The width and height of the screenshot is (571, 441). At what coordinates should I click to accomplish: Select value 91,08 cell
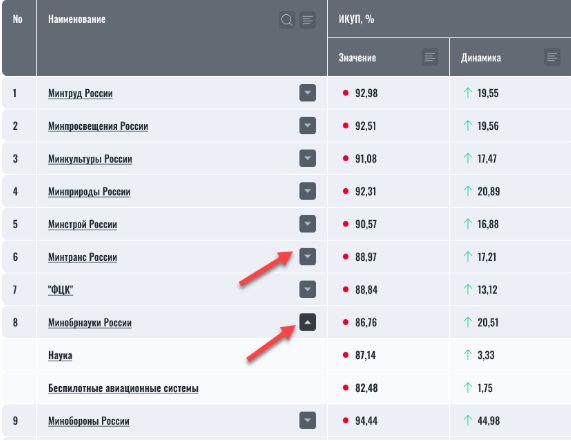coord(366,159)
